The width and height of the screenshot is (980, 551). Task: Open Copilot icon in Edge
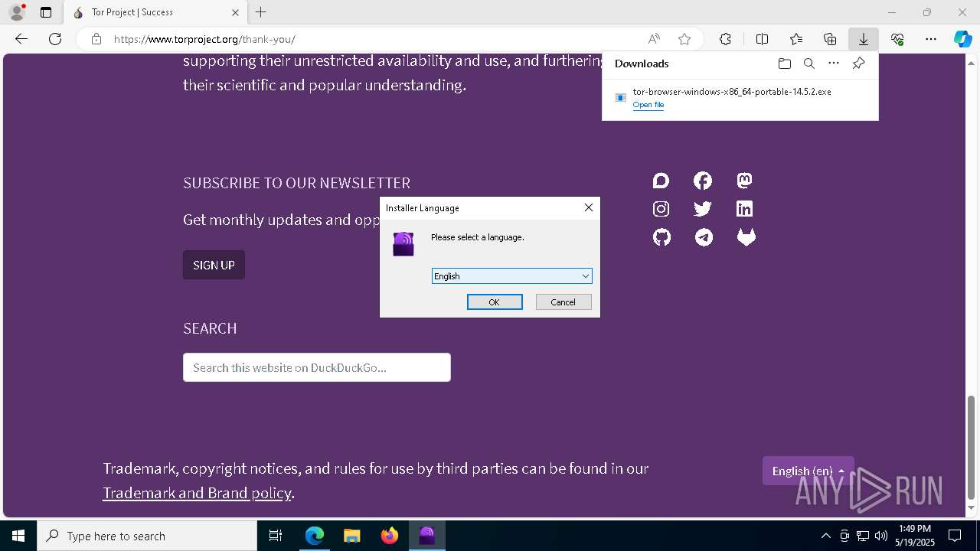[963, 39]
